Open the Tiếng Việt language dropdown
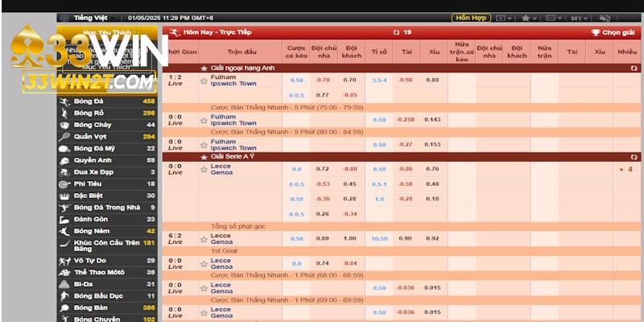Viewport: 644px width, 322px height. click(94, 18)
